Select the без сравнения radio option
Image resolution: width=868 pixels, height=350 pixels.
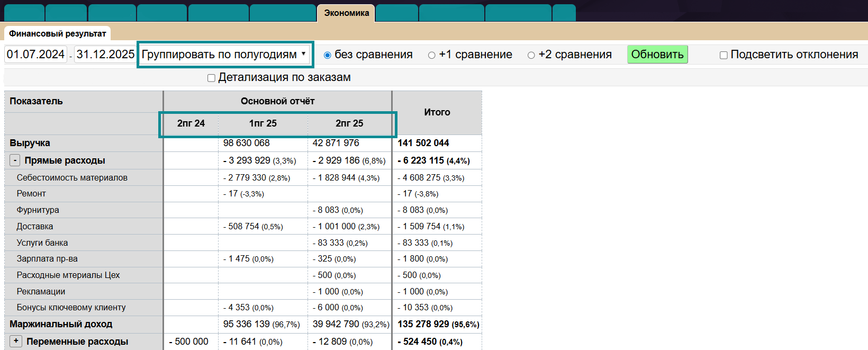click(x=328, y=55)
